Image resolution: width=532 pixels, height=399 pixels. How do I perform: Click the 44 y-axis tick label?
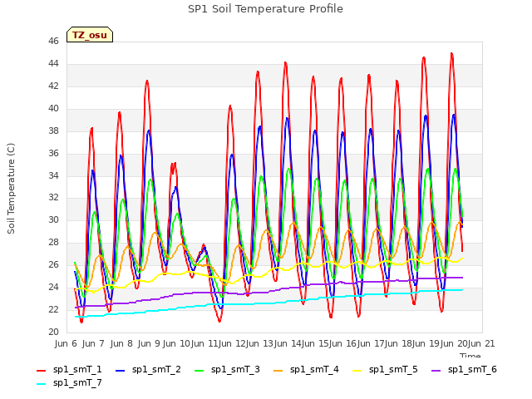53,64
